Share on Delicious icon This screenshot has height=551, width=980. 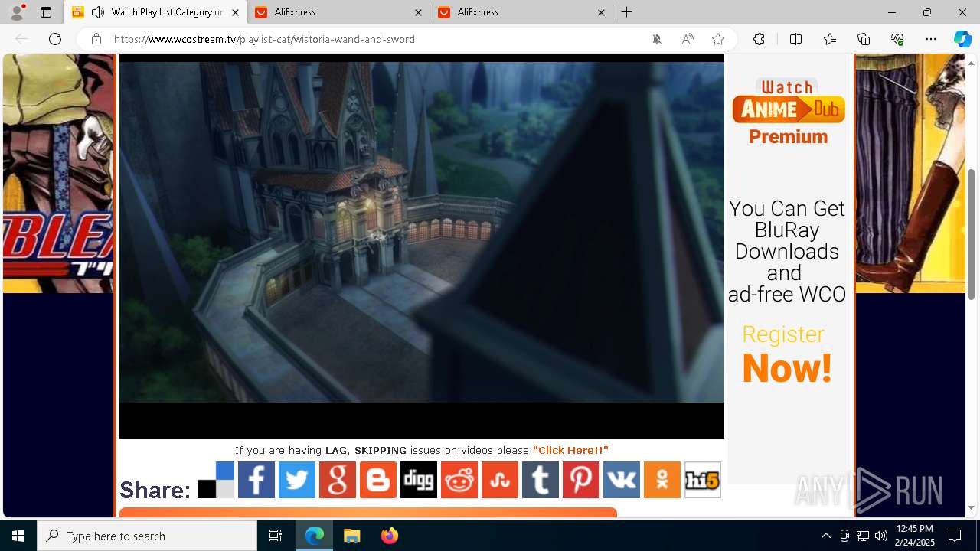point(216,480)
